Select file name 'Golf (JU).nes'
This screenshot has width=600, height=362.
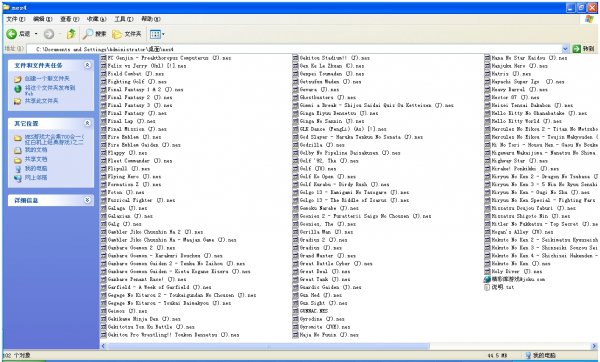coord(318,168)
